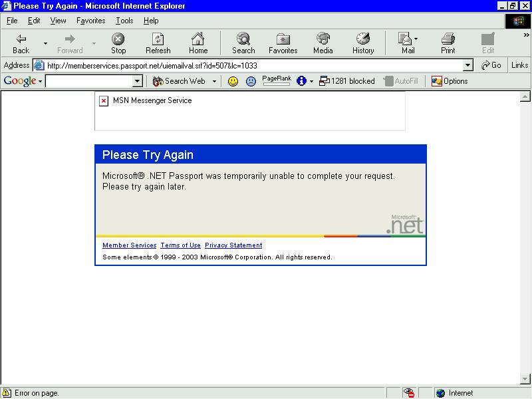Open the Privacy Statement link
532x399 pixels.
tap(233, 245)
